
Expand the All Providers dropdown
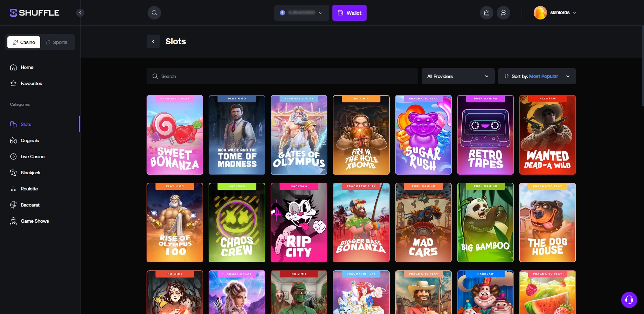[x=458, y=76]
